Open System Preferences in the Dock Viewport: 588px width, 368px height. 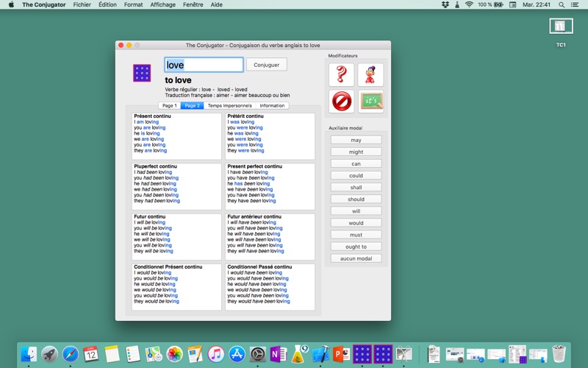click(258, 354)
